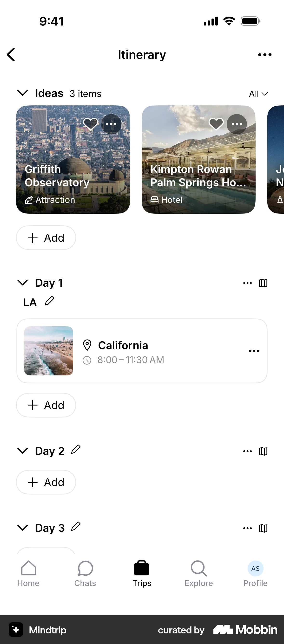
Task: Open the three-dot menu on the California card
Action: [x=254, y=351]
